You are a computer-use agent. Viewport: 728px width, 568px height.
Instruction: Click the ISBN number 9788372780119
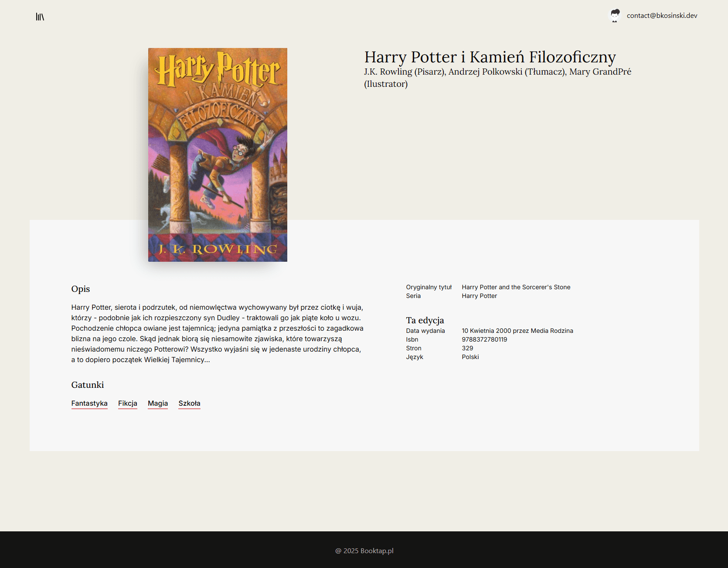[484, 339]
